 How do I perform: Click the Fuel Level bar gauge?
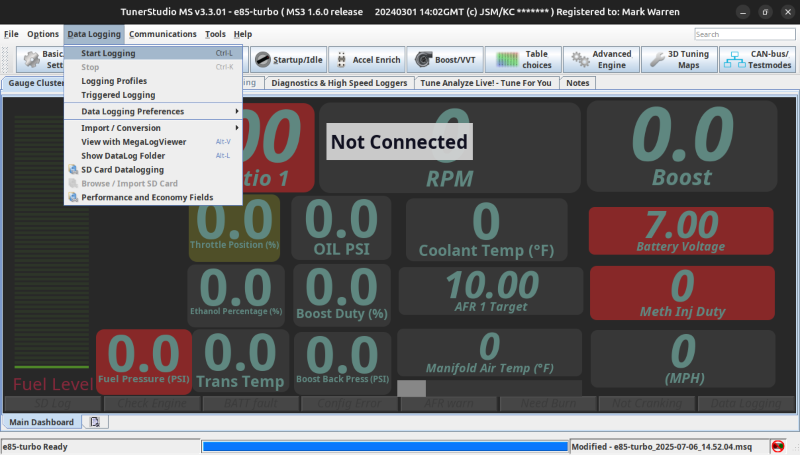click(x=52, y=242)
